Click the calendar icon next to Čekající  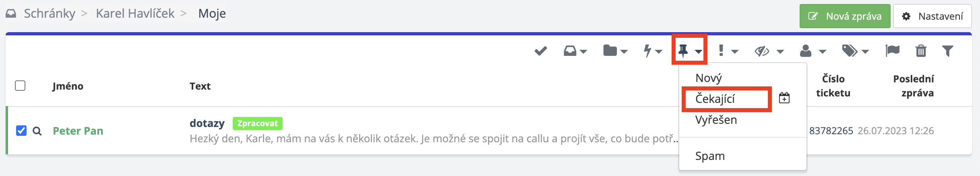point(784,98)
